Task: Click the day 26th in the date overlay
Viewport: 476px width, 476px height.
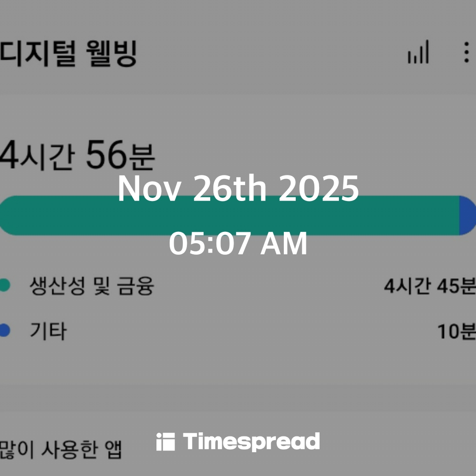Action: coord(230,190)
